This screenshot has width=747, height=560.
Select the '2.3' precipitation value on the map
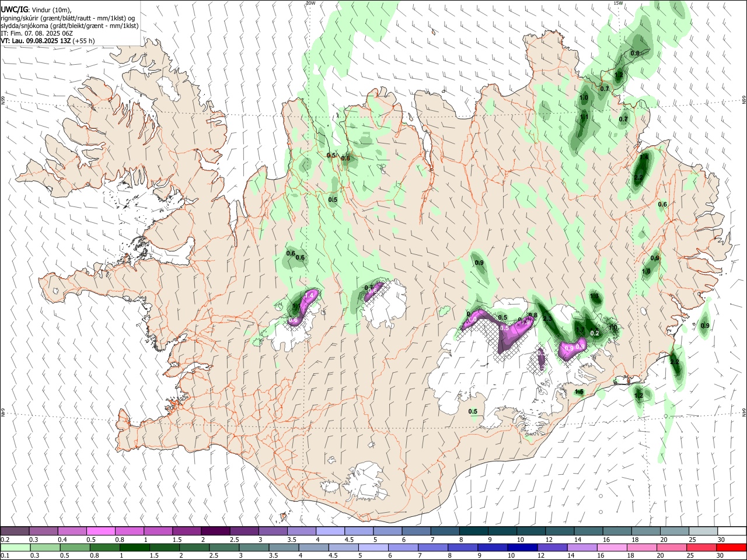[547, 319]
